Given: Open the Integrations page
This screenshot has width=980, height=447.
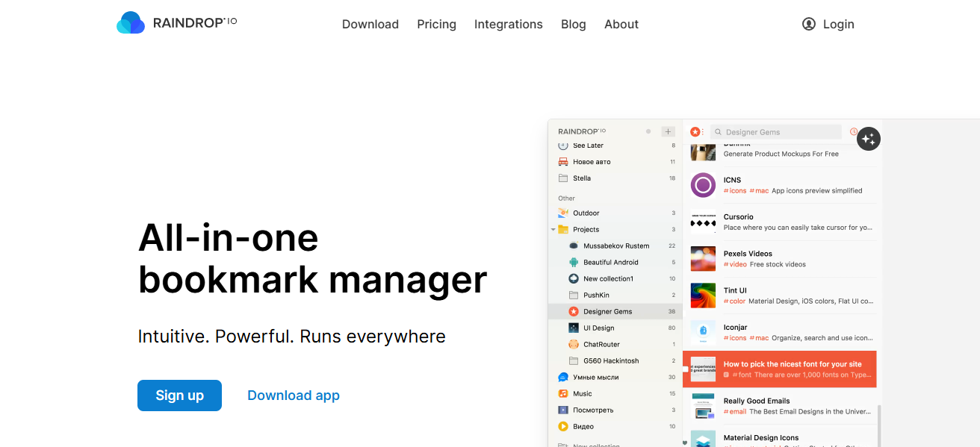Looking at the screenshot, I should pyautogui.click(x=509, y=24).
